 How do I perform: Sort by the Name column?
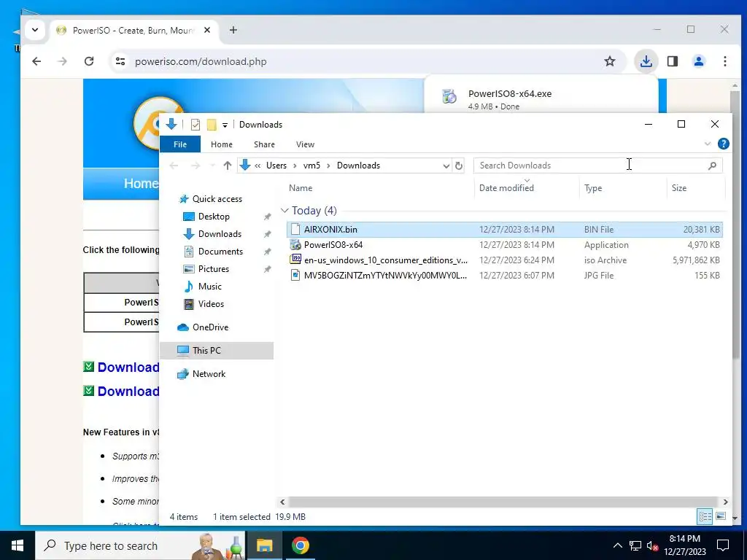380,188
